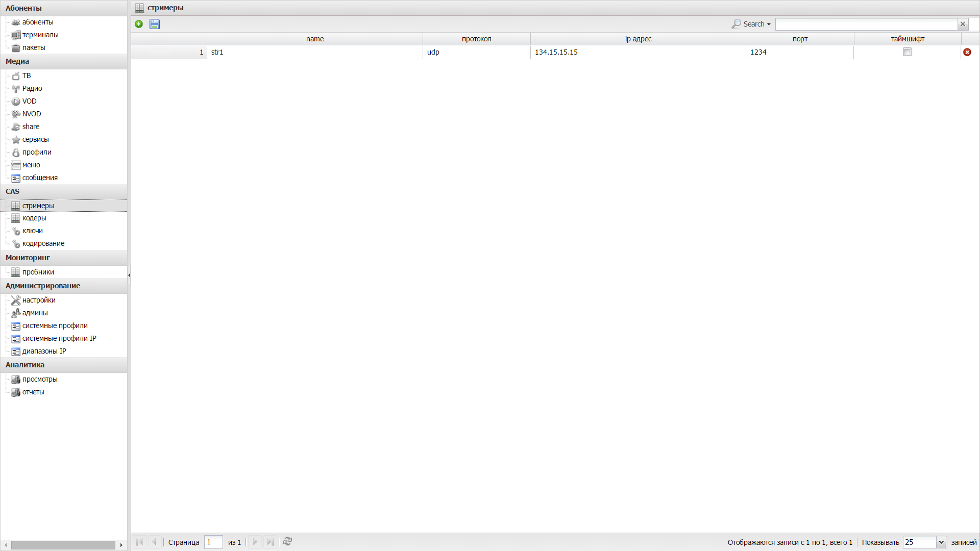Click the кодеры sidebar icon
The image size is (980, 551).
click(15, 218)
